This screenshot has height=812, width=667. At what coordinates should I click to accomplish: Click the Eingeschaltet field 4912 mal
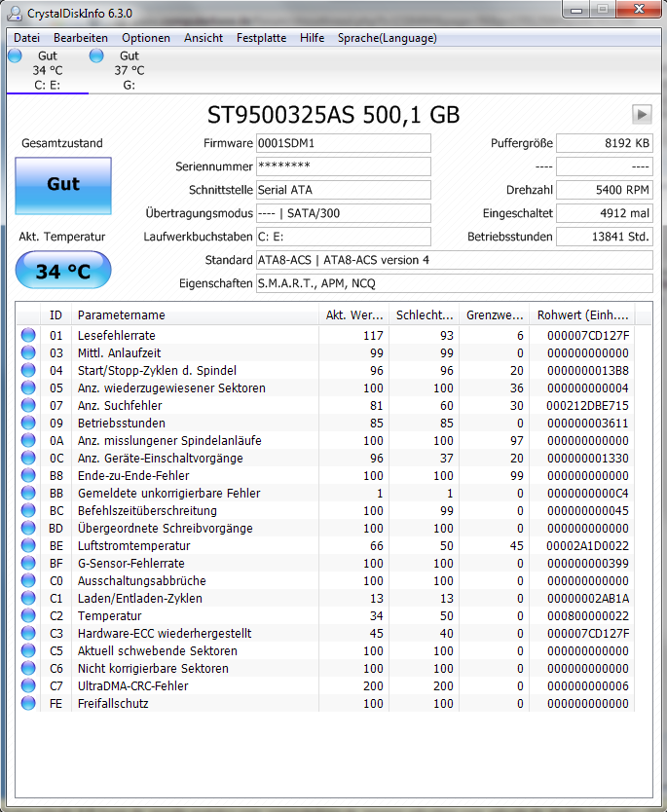pos(605,213)
